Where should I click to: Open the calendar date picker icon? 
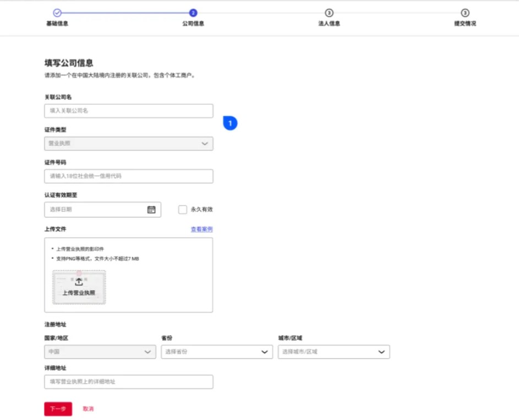pos(151,209)
